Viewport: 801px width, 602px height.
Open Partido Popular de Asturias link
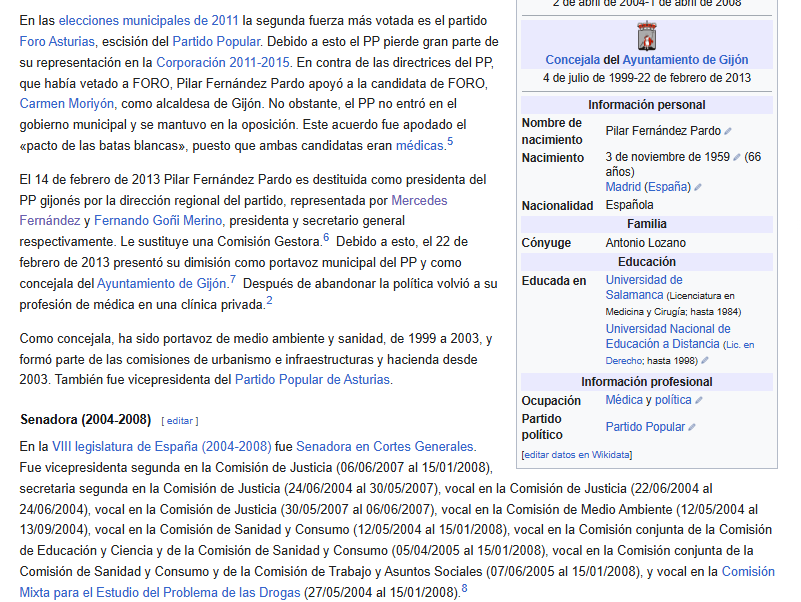pyautogui.click(x=312, y=380)
